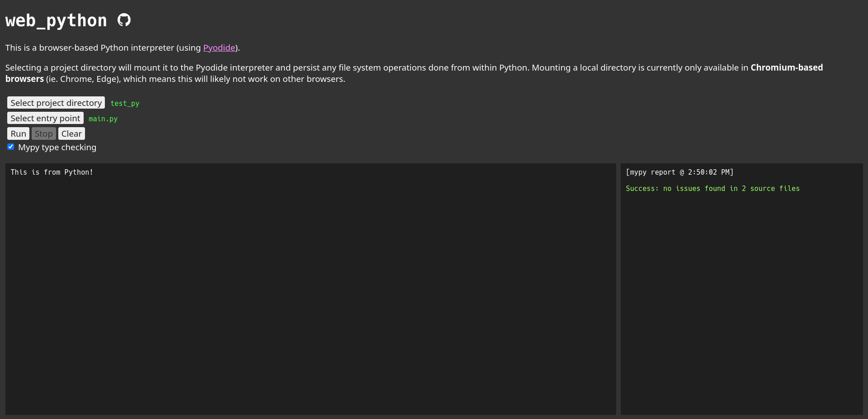The width and height of the screenshot is (868, 419).
Task: Open the GitHub repository icon link
Action: click(124, 20)
